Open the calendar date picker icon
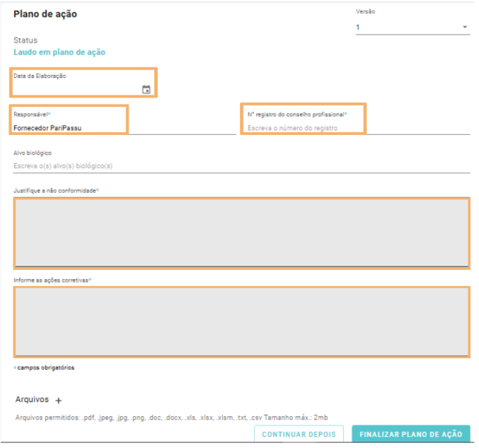 pos(146,90)
